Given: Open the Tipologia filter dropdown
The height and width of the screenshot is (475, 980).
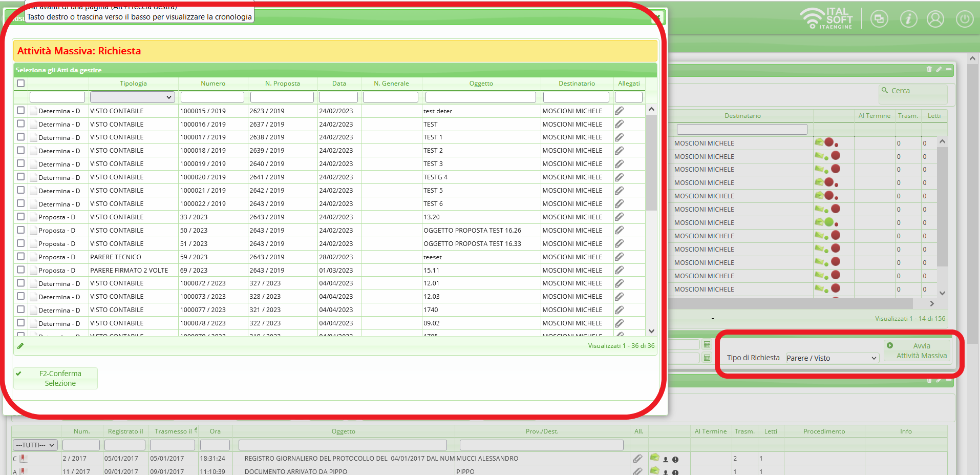Looking at the screenshot, I should (132, 97).
